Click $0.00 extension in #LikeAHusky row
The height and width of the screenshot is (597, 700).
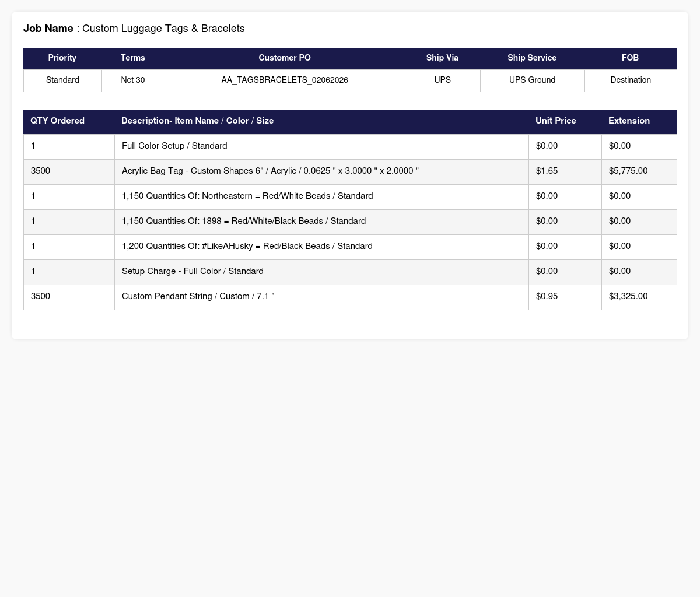click(619, 246)
